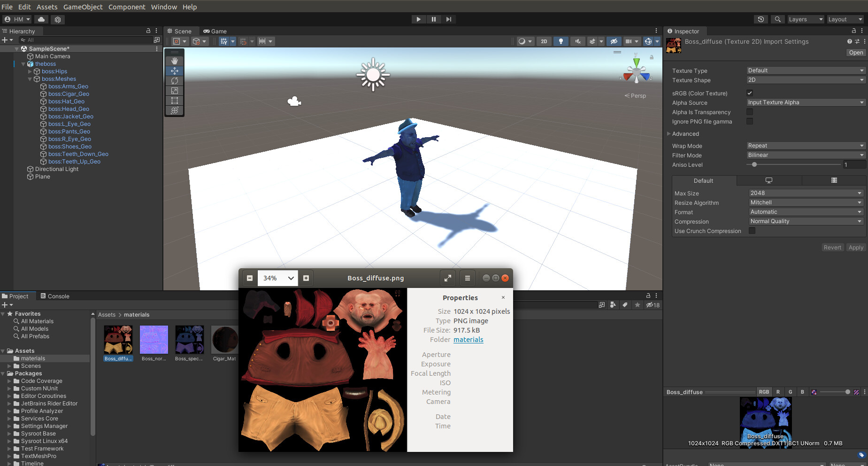Screen dimensions: 868x466
Task: Select the Rect transform tool
Action: point(174,100)
